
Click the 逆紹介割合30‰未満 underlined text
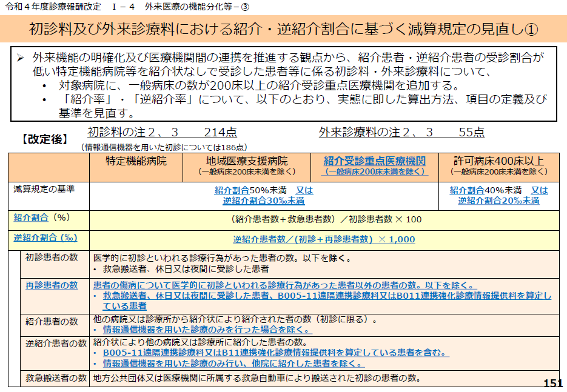263,201
